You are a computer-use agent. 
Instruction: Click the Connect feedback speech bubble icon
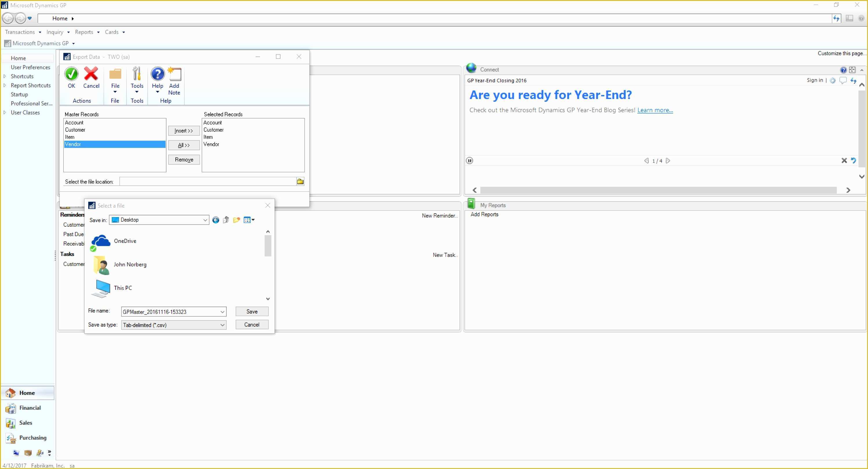[843, 80]
